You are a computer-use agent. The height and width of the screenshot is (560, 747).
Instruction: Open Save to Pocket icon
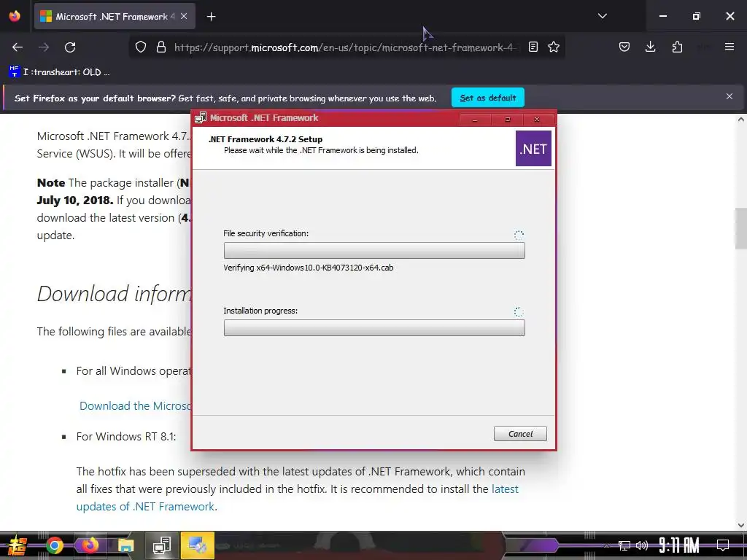624,47
